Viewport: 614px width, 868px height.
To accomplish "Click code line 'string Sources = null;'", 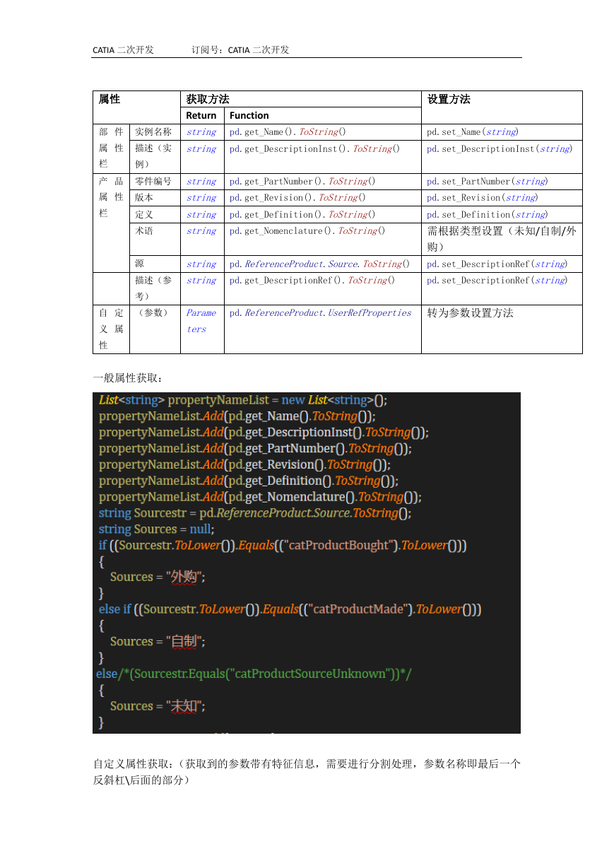I will pos(156,529).
